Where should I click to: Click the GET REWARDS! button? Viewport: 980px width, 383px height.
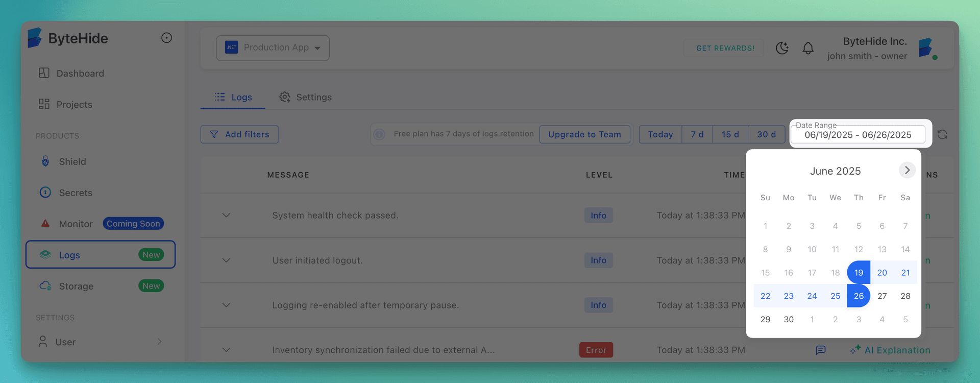click(x=725, y=48)
